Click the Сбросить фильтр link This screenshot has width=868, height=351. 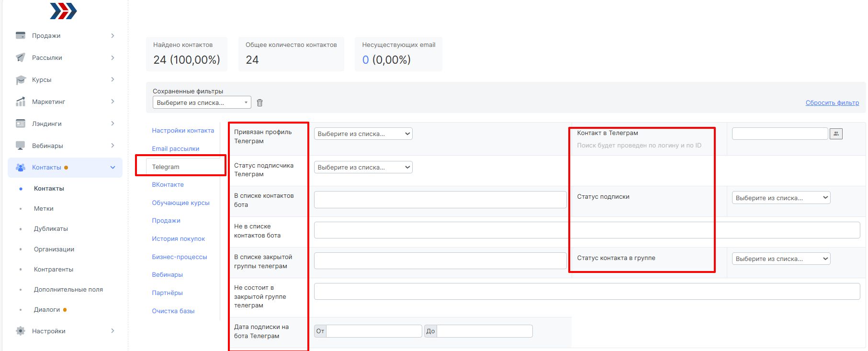832,102
